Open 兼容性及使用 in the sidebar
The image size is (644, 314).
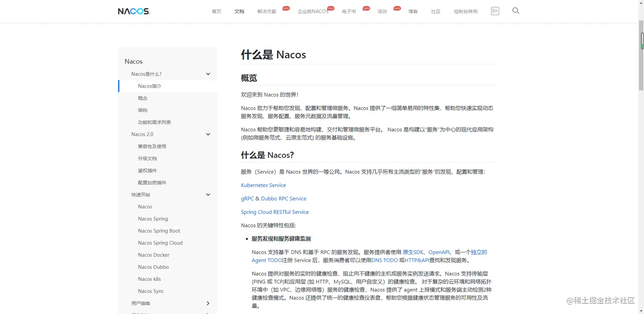point(152,146)
